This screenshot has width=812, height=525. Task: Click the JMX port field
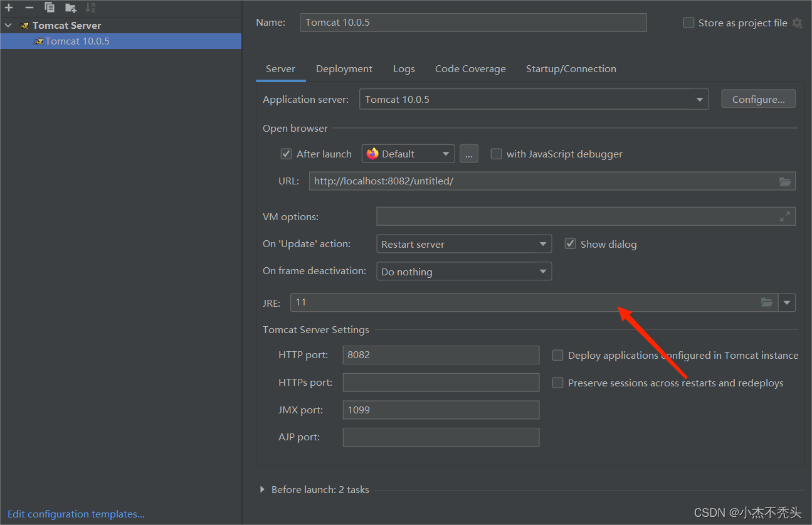click(441, 410)
